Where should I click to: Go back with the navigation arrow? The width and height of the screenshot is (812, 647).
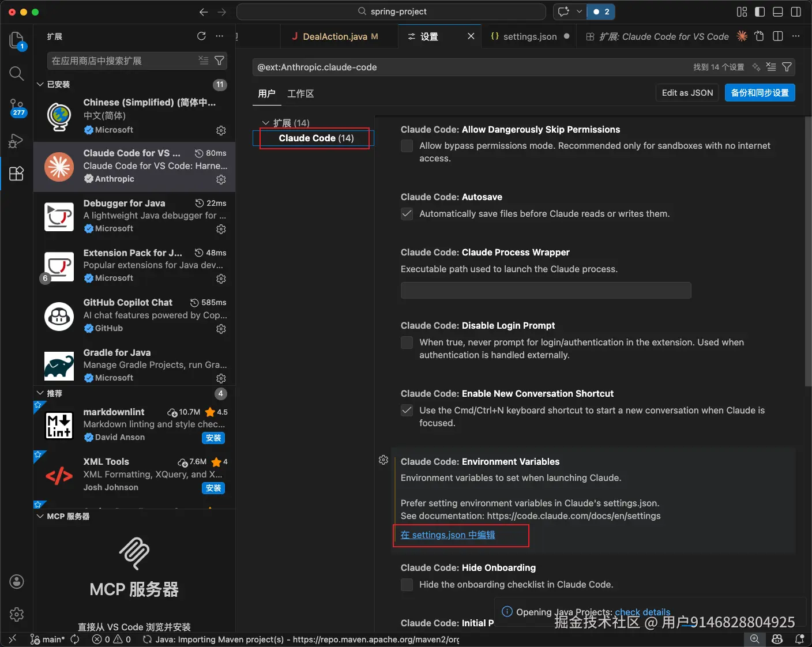[x=204, y=12]
